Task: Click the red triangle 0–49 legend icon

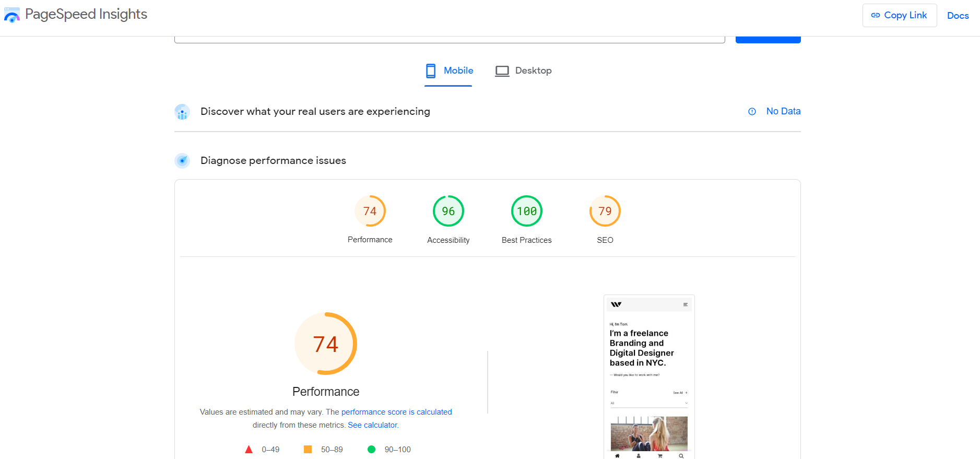Action: pyautogui.click(x=249, y=450)
